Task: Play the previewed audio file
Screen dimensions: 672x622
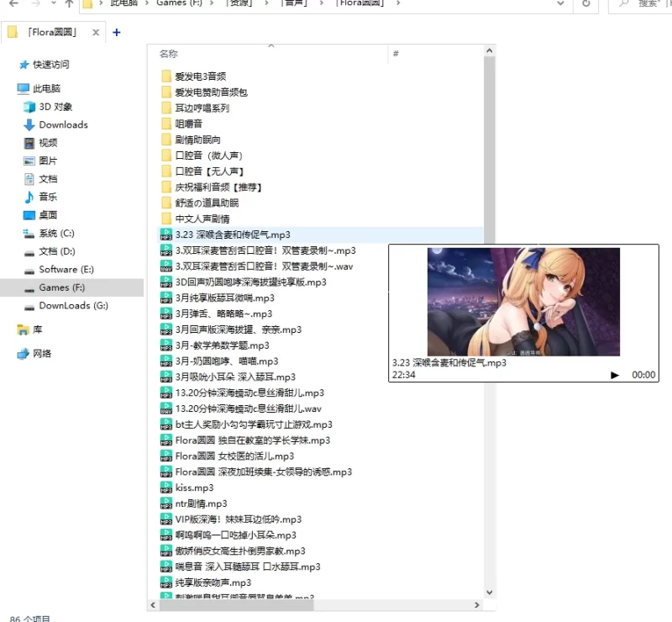Action: tap(615, 375)
